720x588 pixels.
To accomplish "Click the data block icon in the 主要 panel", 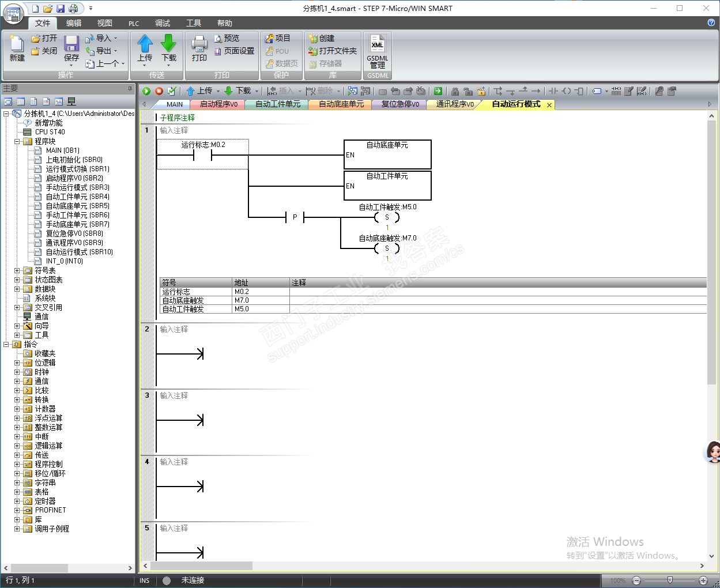I will coord(33,101).
